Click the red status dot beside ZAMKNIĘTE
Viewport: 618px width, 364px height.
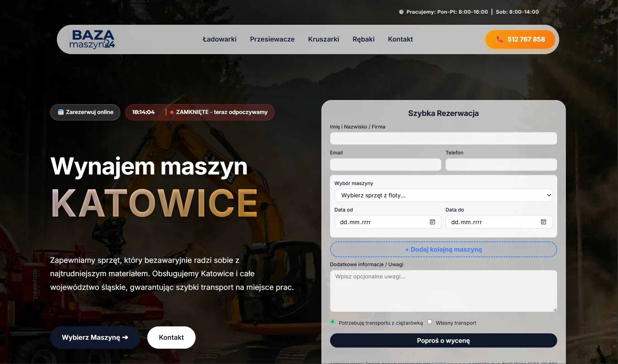click(x=172, y=112)
